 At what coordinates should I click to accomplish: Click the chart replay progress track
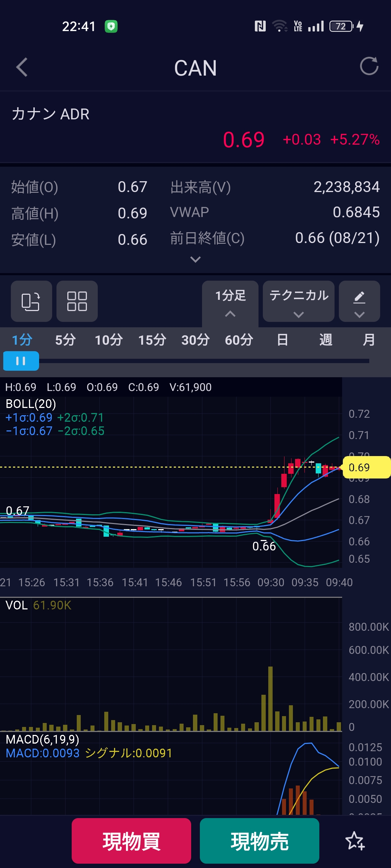(x=204, y=361)
